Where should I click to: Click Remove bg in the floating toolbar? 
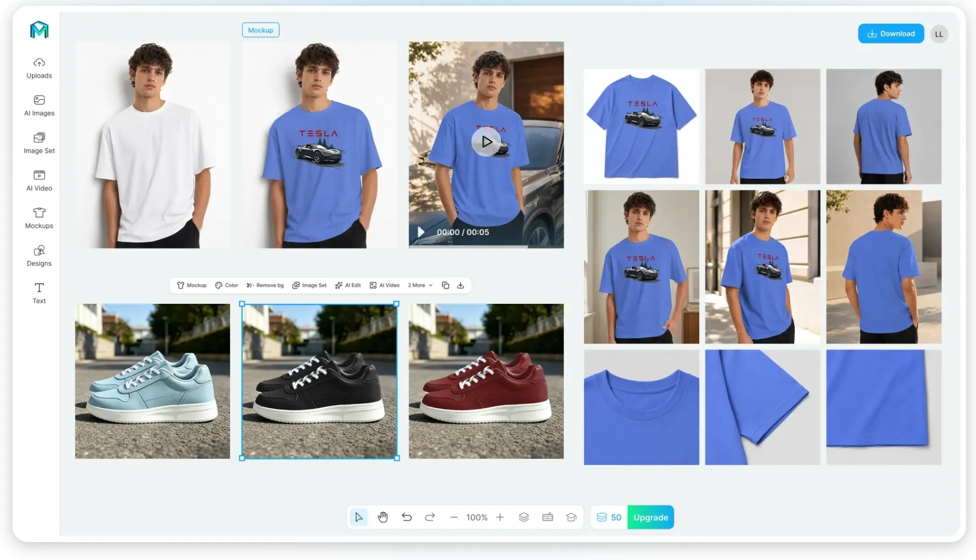pos(265,286)
